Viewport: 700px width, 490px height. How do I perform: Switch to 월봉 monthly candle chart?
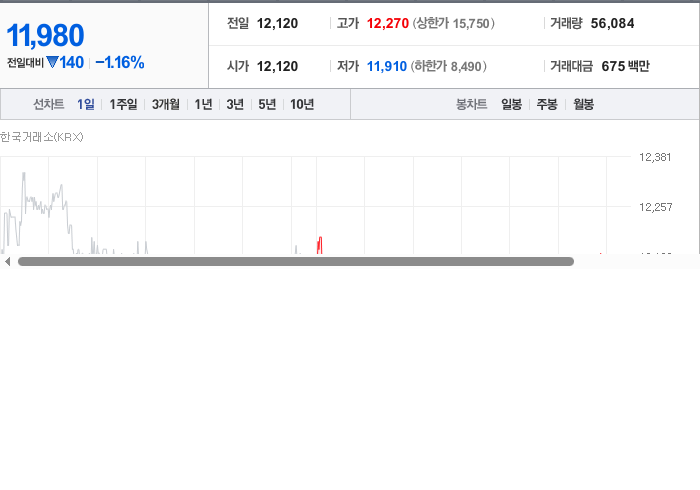point(583,104)
